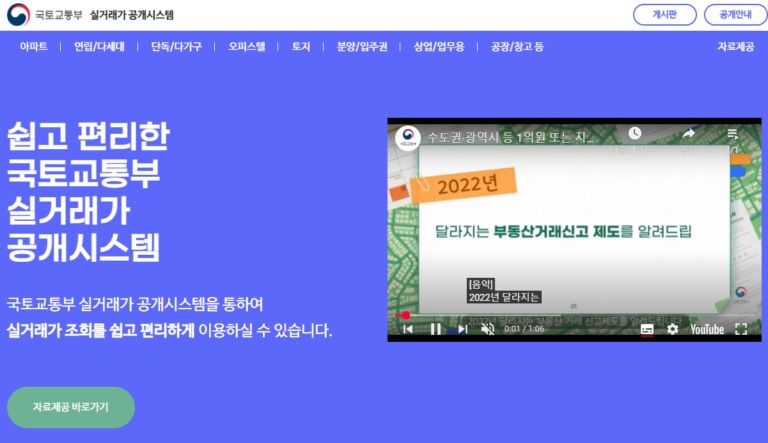
Task: Select the 공장/창고 등 menu item
Action: tap(517, 47)
